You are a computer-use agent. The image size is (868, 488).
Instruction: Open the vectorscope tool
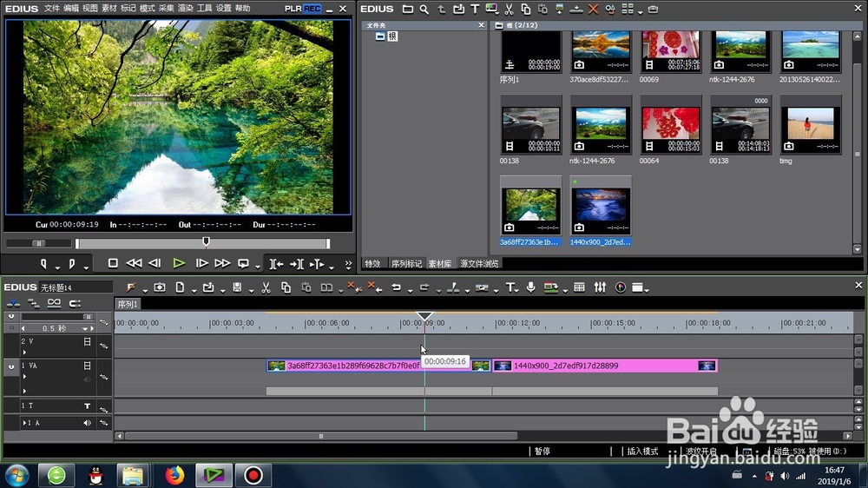click(620, 287)
